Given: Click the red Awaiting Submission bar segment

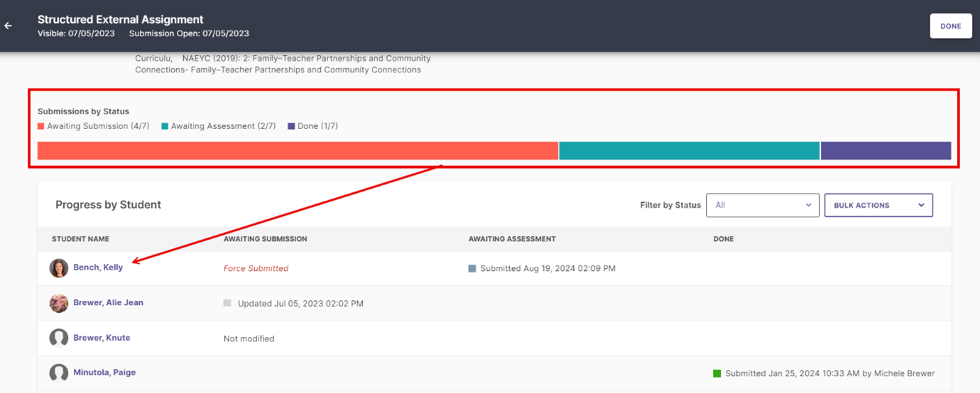Looking at the screenshot, I should coord(298,150).
